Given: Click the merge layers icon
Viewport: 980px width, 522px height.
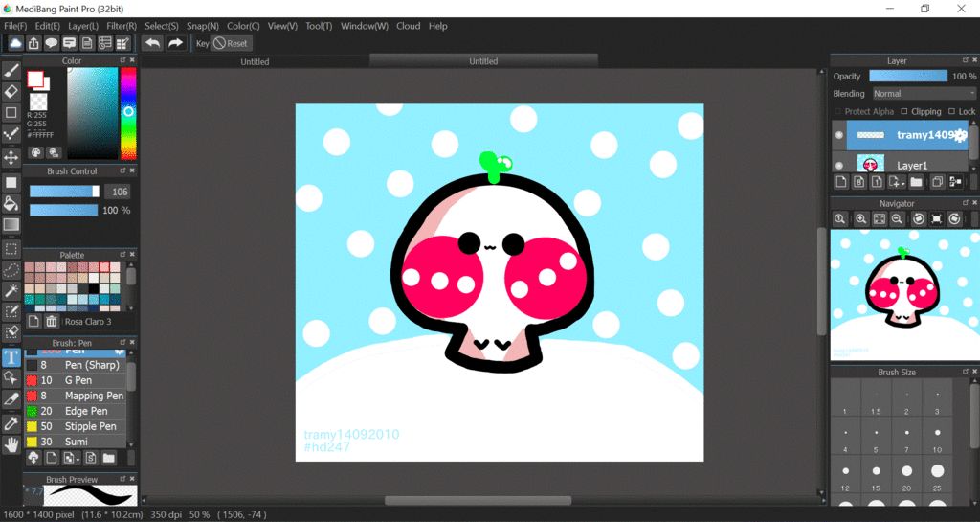Looking at the screenshot, I should pos(956,182).
